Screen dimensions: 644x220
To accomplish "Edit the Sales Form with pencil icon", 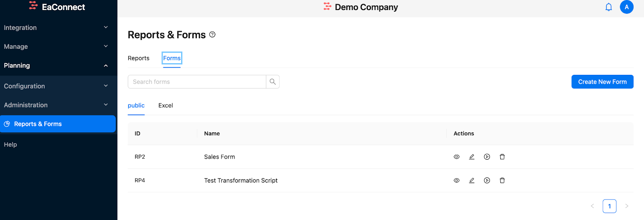I will pos(472,157).
